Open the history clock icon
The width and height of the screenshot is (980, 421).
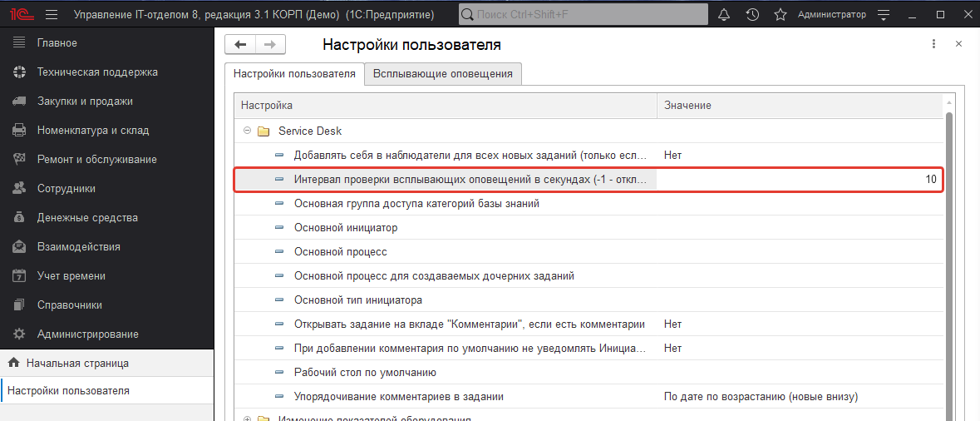752,14
